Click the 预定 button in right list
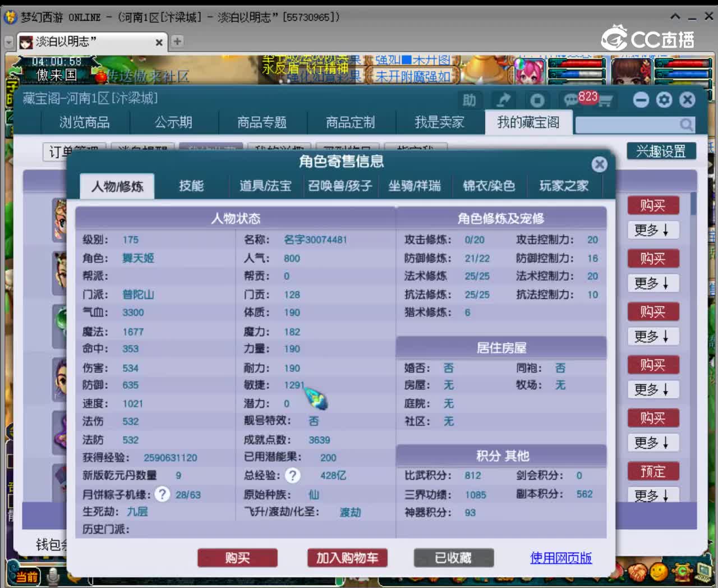Image resolution: width=718 pixels, height=588 pixels. (653, 471)
